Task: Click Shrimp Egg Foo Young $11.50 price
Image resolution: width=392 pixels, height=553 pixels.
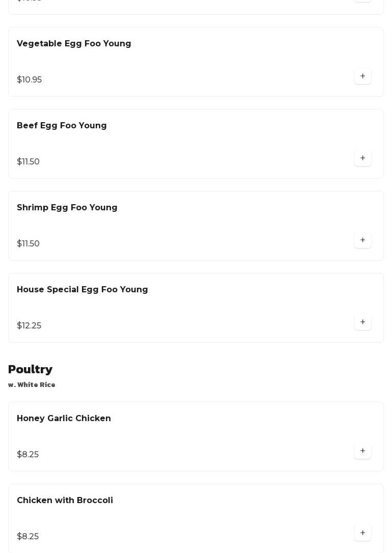Action: coord(28,244)
